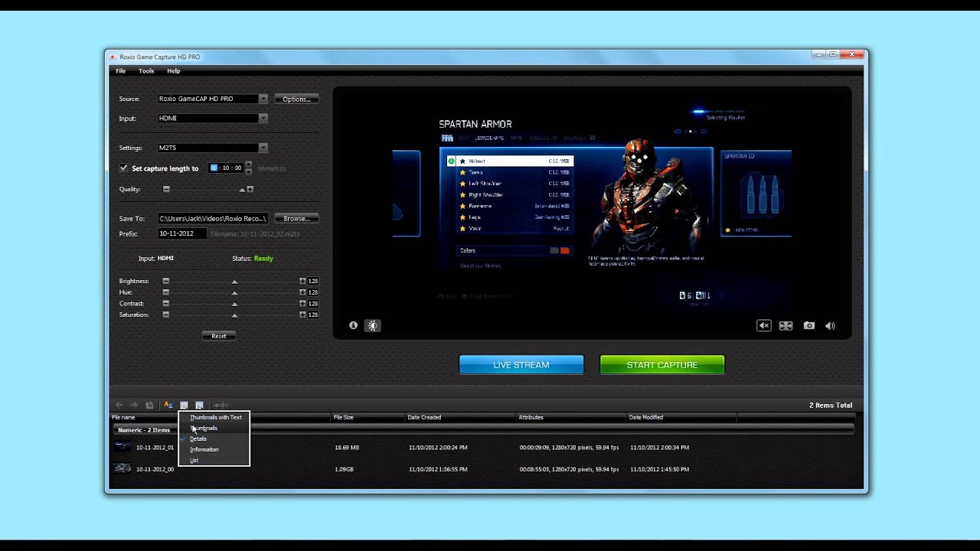The width and height of the screenshot is (980, 551).
Task: Click the Browse... button
Action: (x=296, y=218)
